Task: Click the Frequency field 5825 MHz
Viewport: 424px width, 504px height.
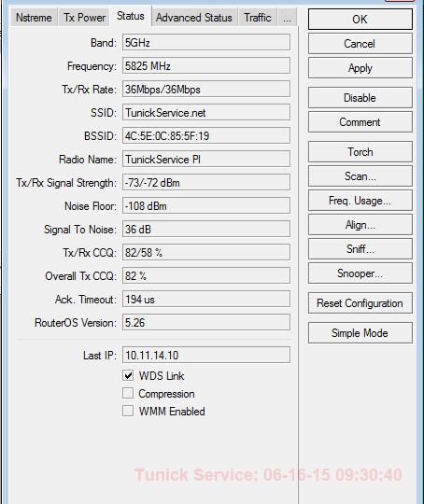Action: click(x=206, y=66)
